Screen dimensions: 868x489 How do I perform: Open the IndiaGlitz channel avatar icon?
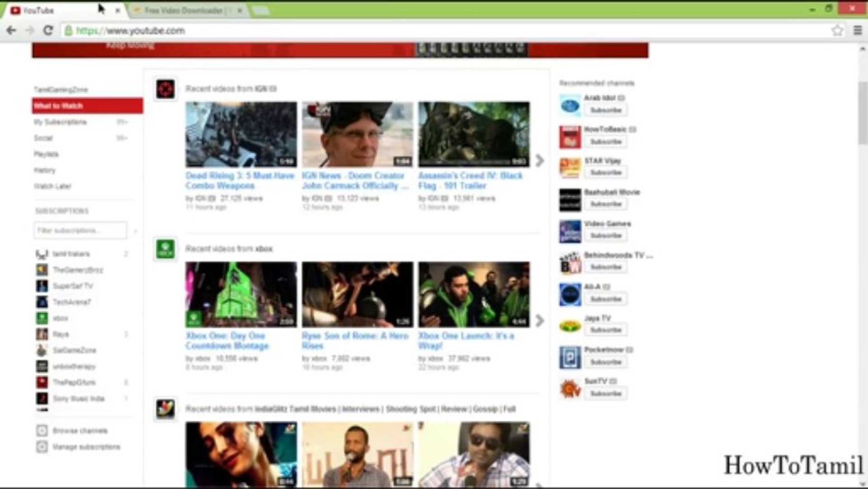click(x=166, y=409)
